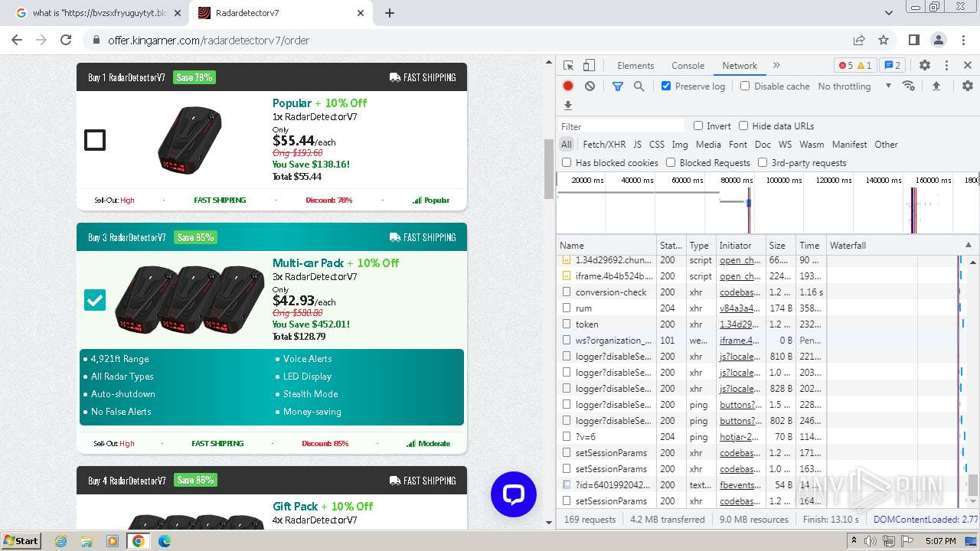
Task: Open the browser side panel
Action: click(914, 40)
